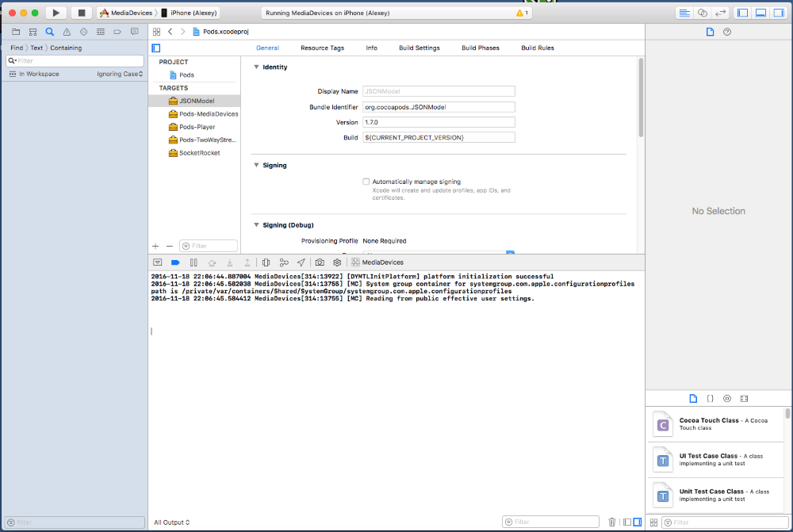Collapse the Identity section
This screenshot has width=793, height=532.
[x=256, y=67]
